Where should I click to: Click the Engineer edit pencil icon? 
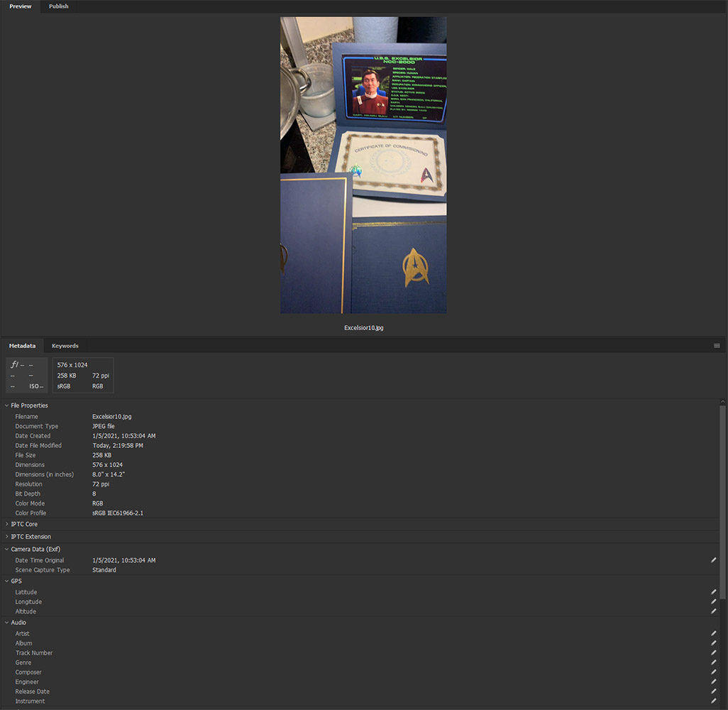[x=714, y=682]
